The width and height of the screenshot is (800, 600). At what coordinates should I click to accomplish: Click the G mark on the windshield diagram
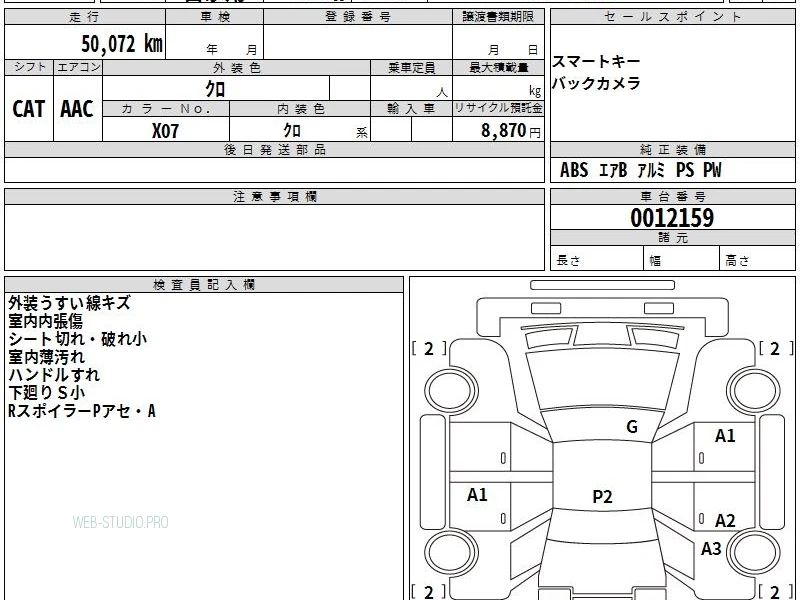click(632, 427)
